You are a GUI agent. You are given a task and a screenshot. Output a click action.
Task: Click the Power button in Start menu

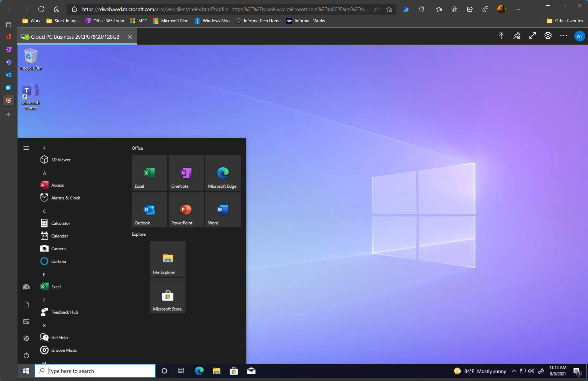[26, 355]
